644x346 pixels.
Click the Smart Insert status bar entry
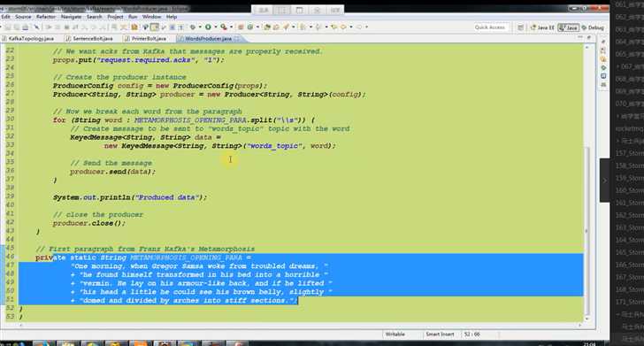click(440, 334)
